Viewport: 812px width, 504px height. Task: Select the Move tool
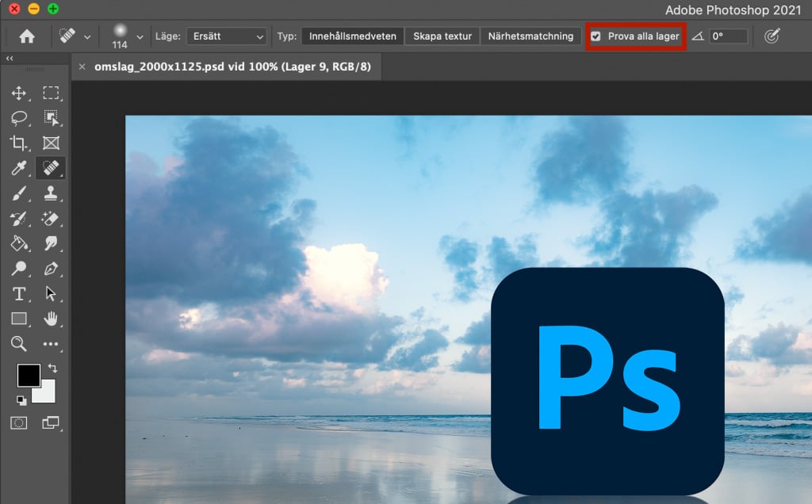[x=20, y=93]
